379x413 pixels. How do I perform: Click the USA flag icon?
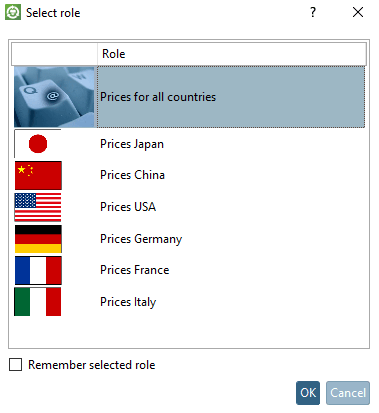click(38, 207)
